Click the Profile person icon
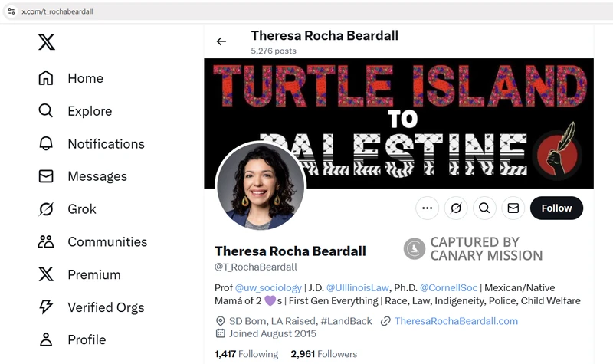The width and height of the screenshot is (613, 364). tap(46, 339)
